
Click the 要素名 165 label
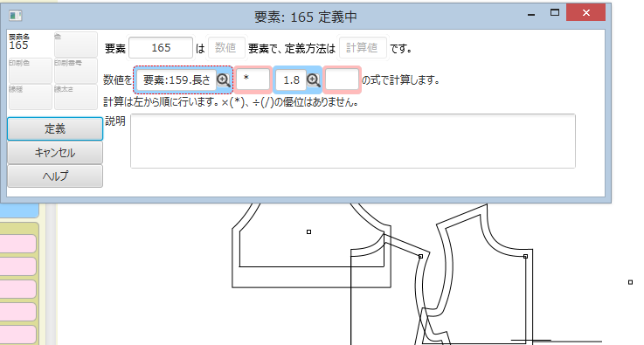19,42
